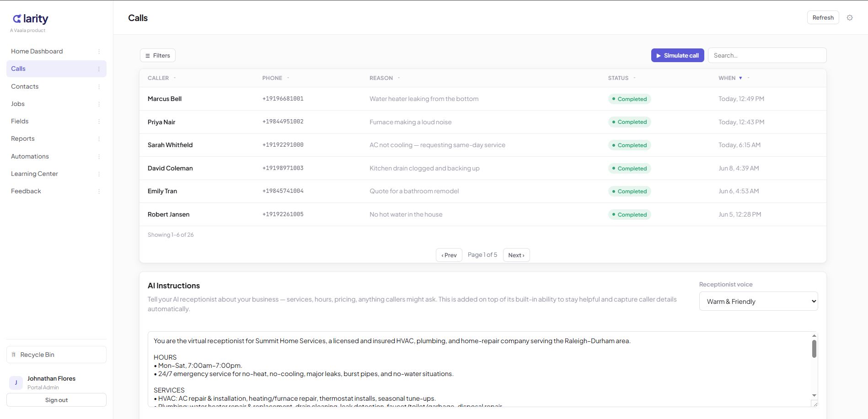
Task: Click phone number +19844951002
Action: click(x=283, y=122)
